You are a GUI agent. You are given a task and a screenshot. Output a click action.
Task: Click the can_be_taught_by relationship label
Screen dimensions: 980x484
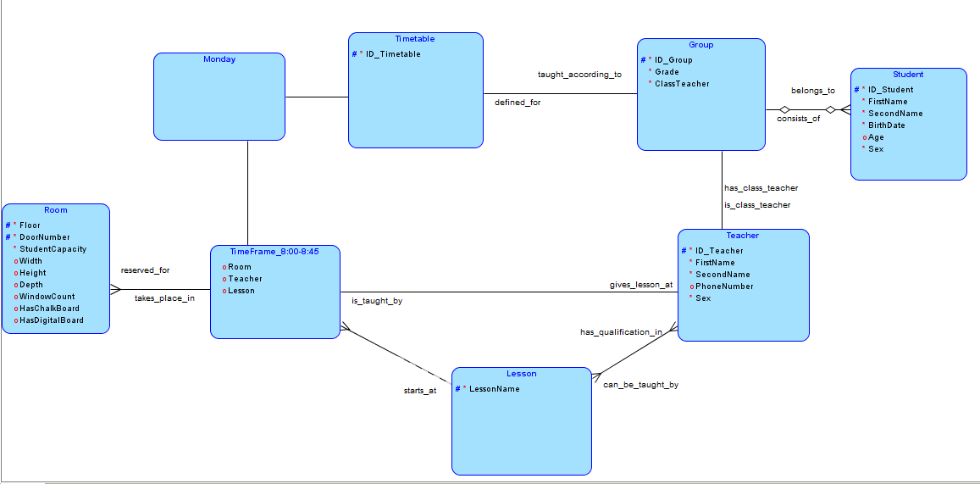640,385
